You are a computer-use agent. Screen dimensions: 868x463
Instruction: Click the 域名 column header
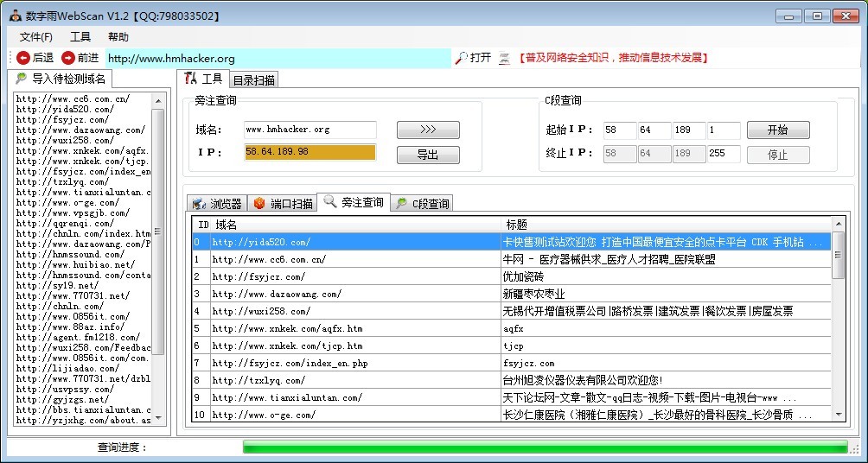point(356,225)
